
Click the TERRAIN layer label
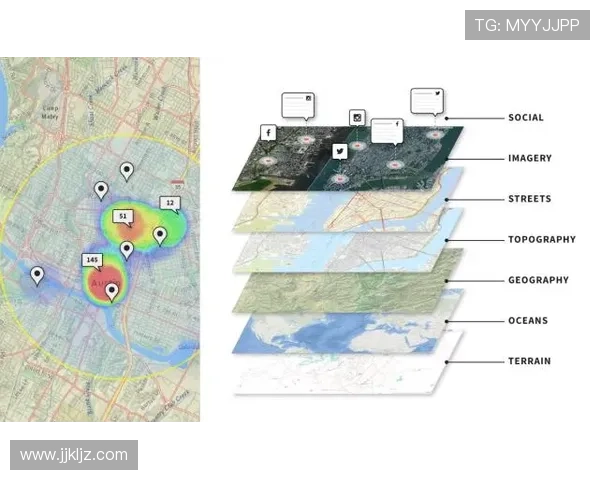point(528,361)
